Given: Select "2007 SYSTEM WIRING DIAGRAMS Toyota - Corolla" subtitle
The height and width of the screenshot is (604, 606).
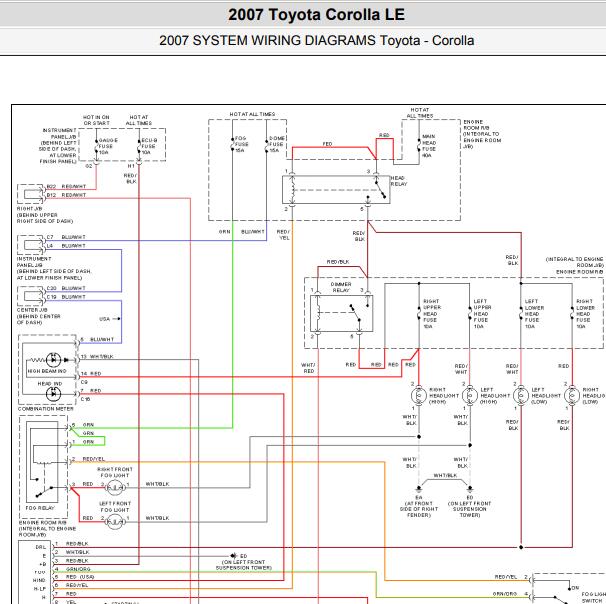Looking at the screenshot, I should click(316, 40).
